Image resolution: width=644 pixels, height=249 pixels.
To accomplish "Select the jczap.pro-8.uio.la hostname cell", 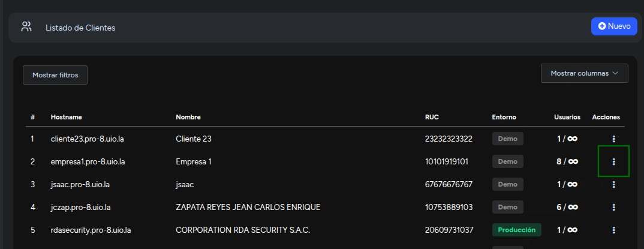I will (x=80, y=207).
